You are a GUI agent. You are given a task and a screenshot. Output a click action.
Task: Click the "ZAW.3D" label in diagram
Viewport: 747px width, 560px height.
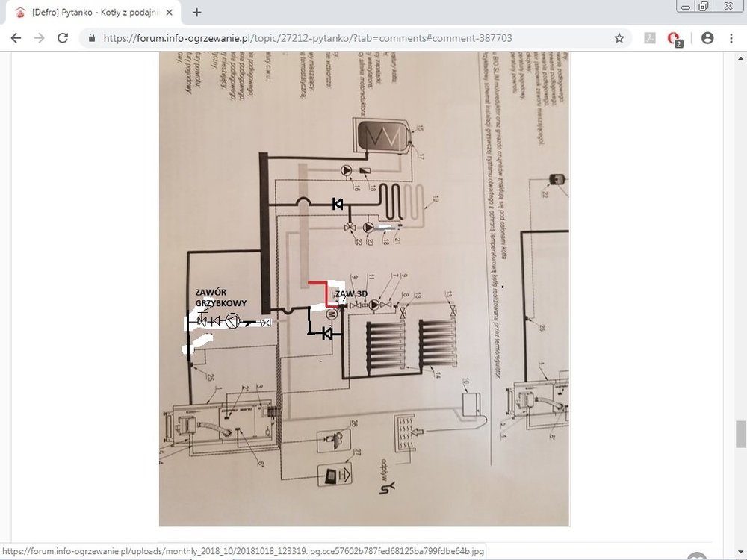349,295
